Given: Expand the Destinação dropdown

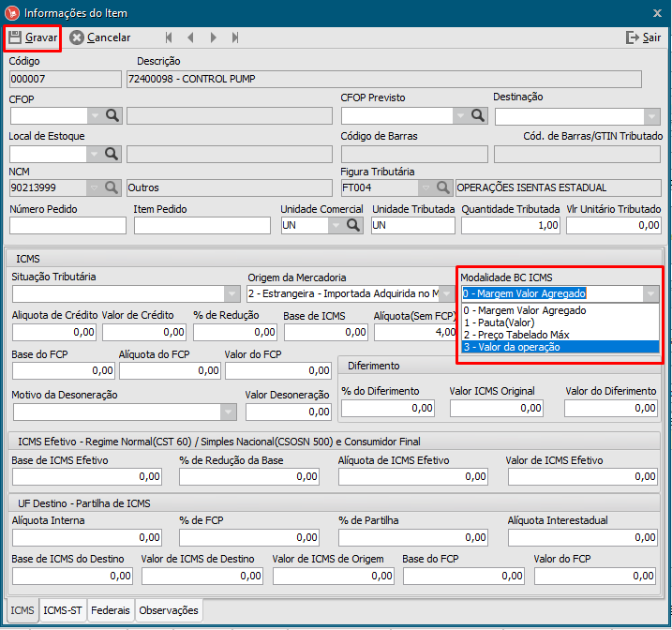Looking at the screenshot, I should click(651, 116).
